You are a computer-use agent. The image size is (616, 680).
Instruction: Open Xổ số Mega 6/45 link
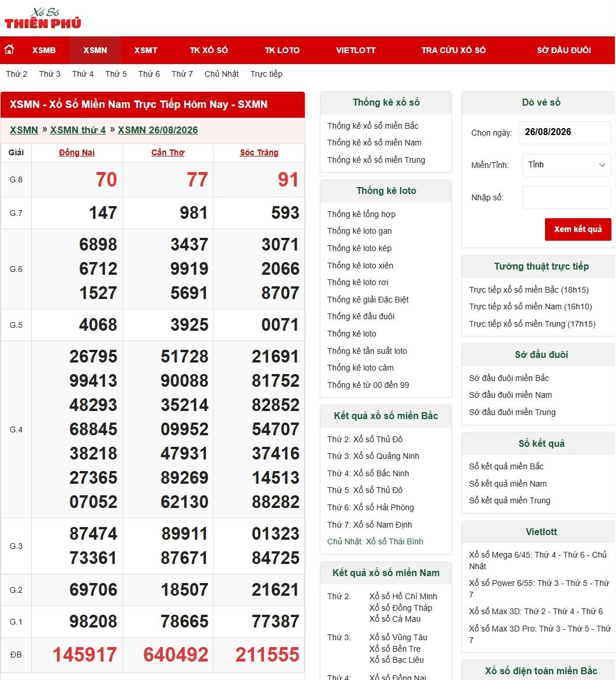(538, 561)
